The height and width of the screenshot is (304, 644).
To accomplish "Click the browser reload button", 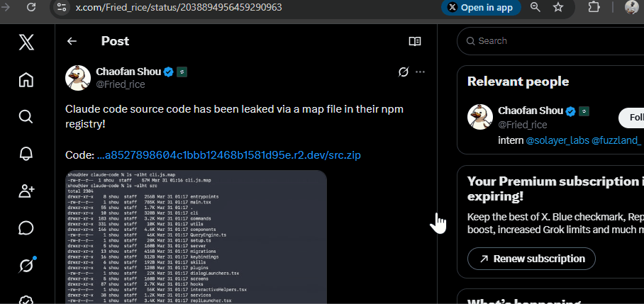I will click(x=31, y=7).
